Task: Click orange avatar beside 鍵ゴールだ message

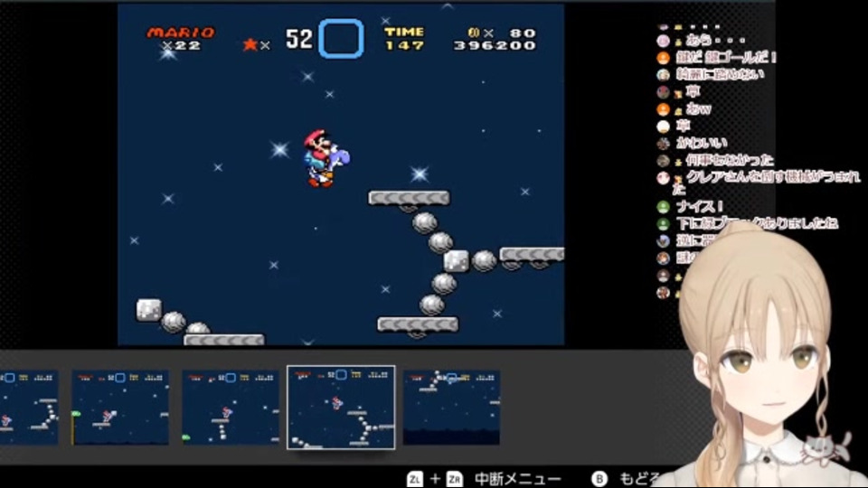Action: coord(663,58)
